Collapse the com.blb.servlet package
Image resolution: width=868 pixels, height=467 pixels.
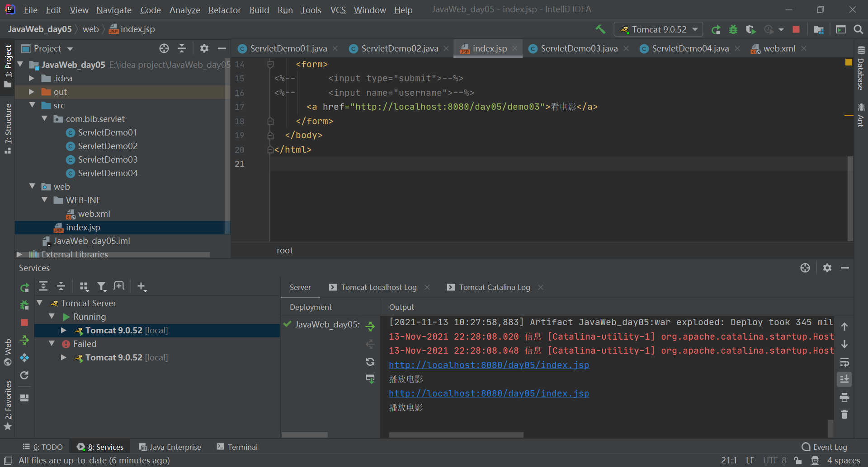click(44, 118)
